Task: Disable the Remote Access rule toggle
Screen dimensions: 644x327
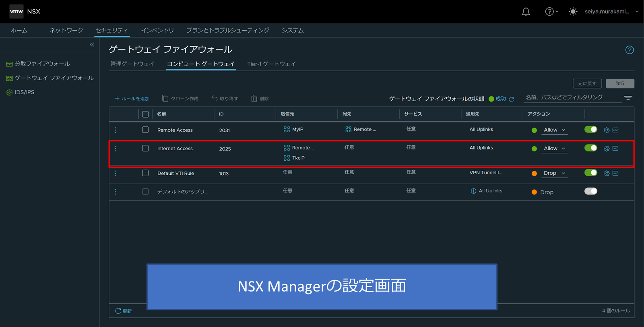Action: [x=591, y=129]
